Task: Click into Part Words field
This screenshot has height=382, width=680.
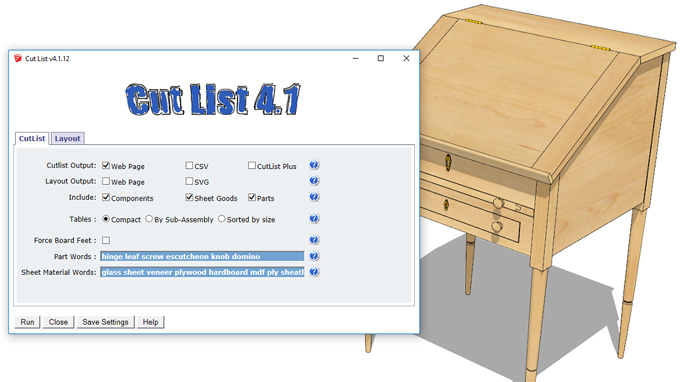Action: click(202, 256)
